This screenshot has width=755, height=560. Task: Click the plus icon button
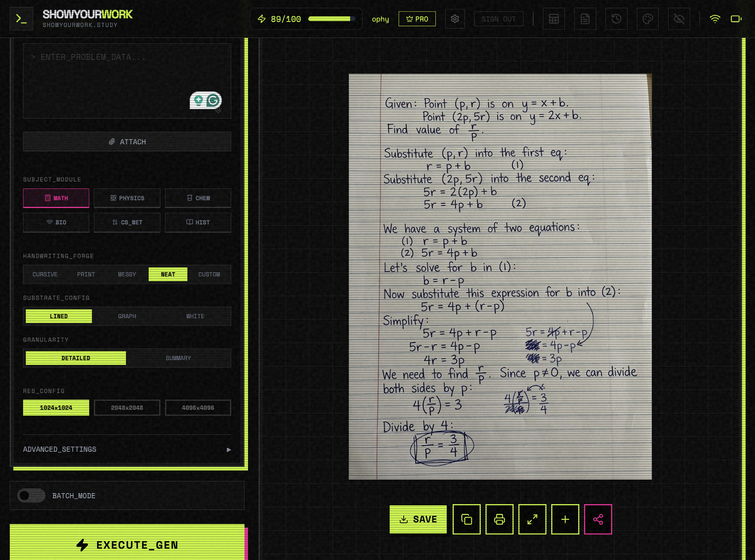[x=565, y=519]
